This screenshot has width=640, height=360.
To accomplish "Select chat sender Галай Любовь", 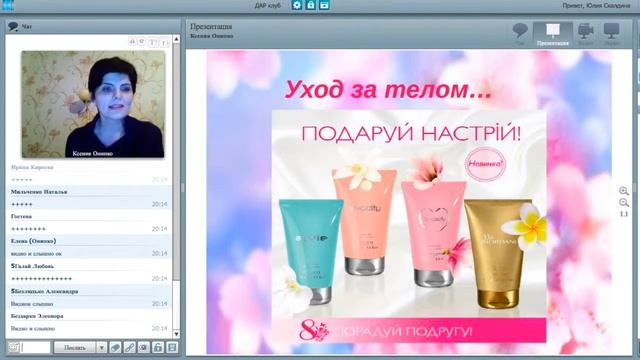I will coord(32,266).
